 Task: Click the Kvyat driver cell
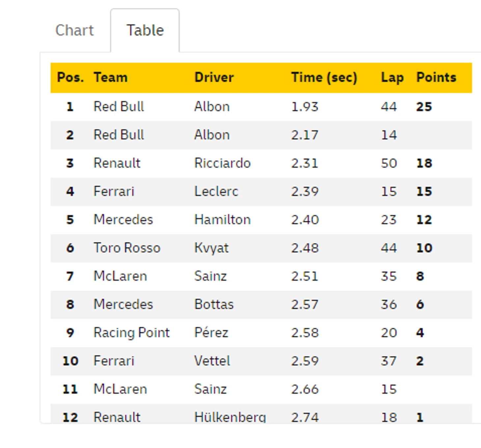pyautogui.click(x=211, y=248)
